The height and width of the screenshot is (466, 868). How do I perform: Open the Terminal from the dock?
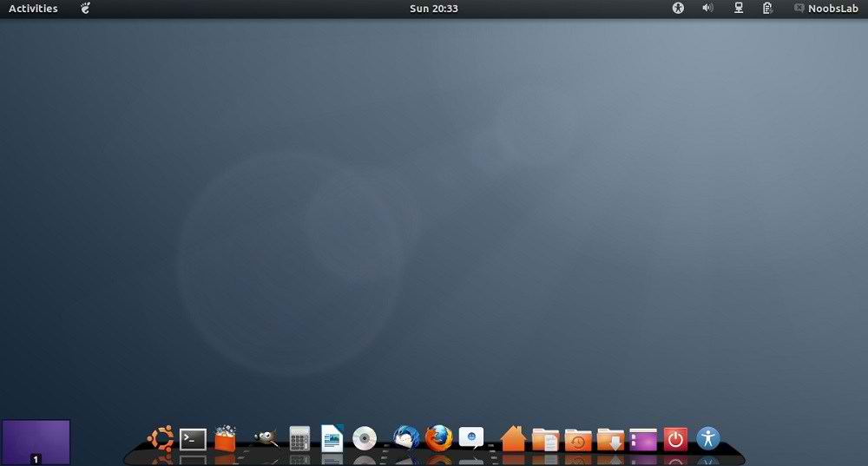[x=193, y=439]
